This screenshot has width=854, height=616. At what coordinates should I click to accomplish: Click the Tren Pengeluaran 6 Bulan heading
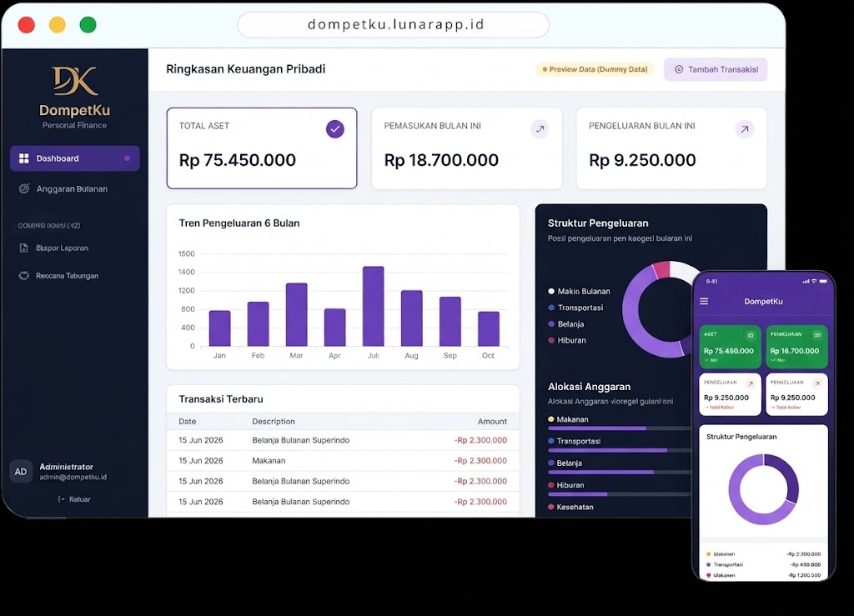point(239,223)
